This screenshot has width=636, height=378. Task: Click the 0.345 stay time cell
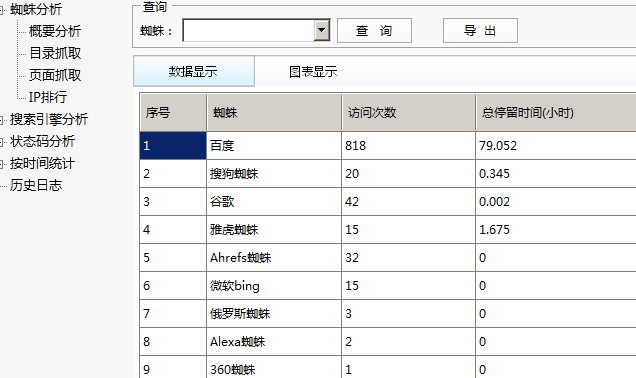pyautogui.click(x=556, y=174)
